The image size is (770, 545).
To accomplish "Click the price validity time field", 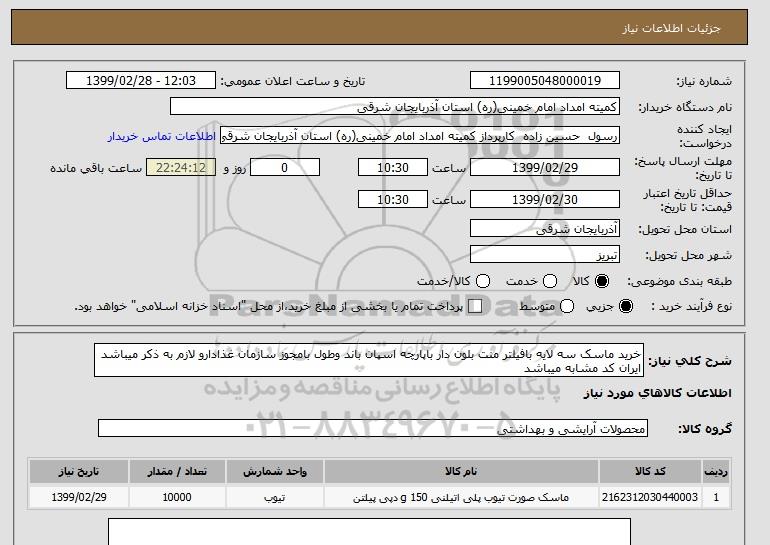I will (393, 199).
